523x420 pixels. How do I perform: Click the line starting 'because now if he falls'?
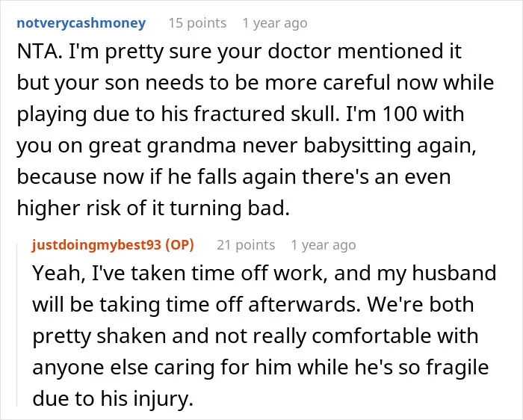click(234, 176)
